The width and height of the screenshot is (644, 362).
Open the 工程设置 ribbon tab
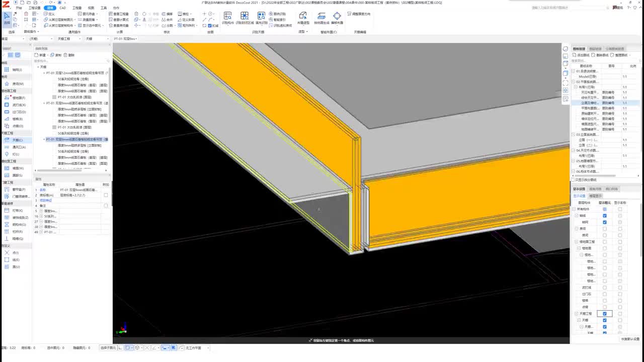[x=34, y=8]
